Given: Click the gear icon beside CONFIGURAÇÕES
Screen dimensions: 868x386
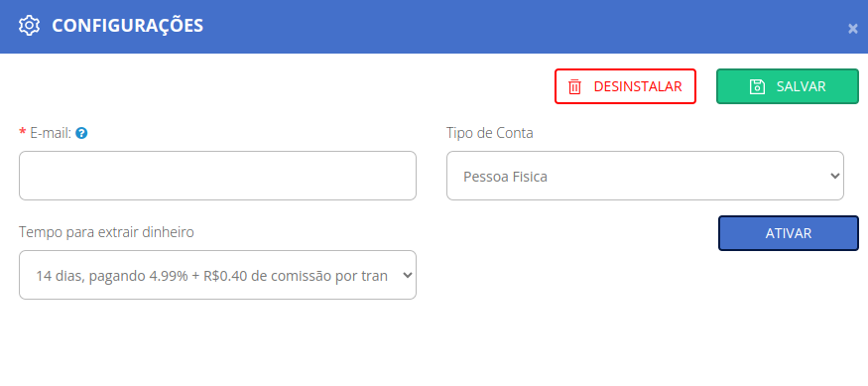Looking at the screenshot, I should click(x=30, y=26).
